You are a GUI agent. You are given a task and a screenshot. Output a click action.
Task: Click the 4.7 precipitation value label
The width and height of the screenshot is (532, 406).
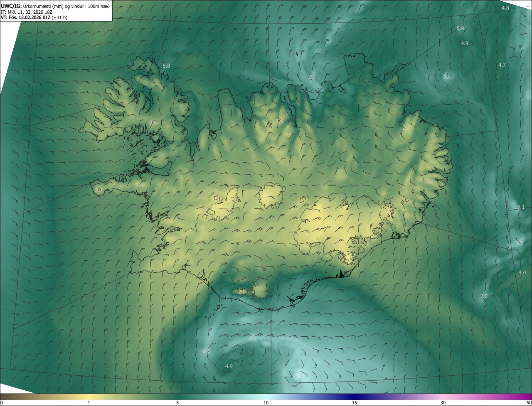click(502, 65)
